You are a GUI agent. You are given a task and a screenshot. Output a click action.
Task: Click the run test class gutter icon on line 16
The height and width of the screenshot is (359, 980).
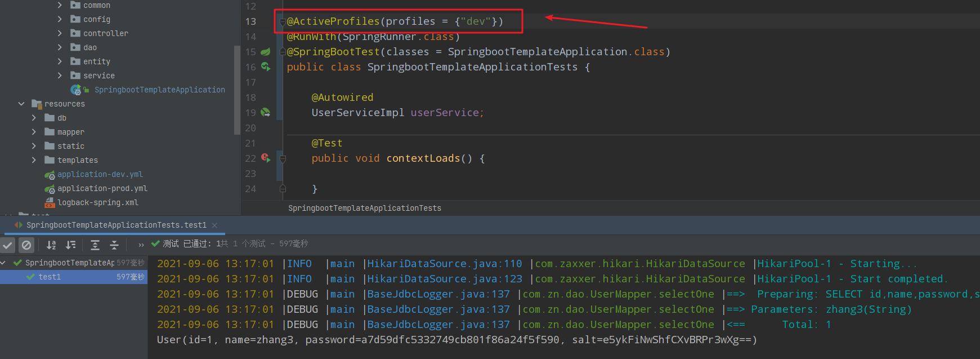[266, 67]
